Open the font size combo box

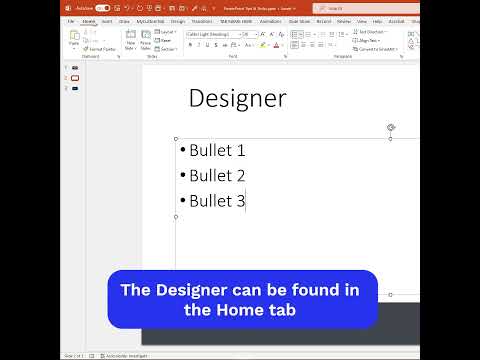coord(250,34)
